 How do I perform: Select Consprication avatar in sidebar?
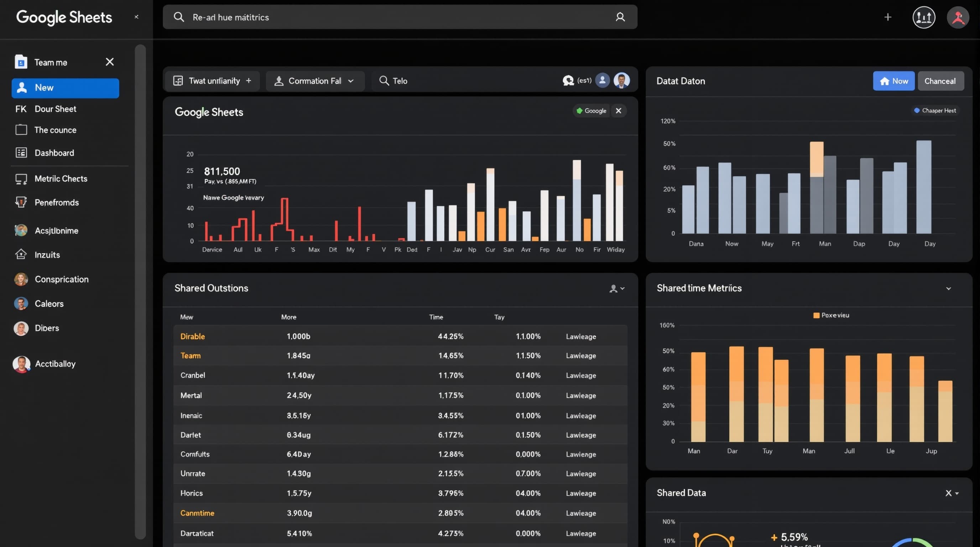coord(21,279)
